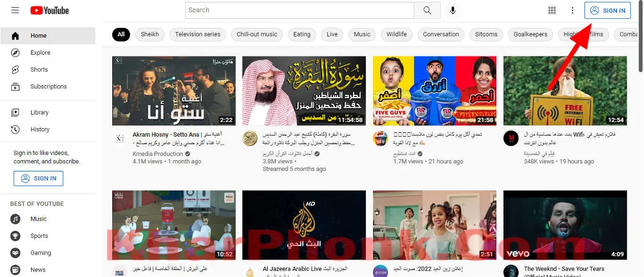Open Subscriptions from the sidebar
The height and width of the screenshot is (277, 644).
(48, 86)
